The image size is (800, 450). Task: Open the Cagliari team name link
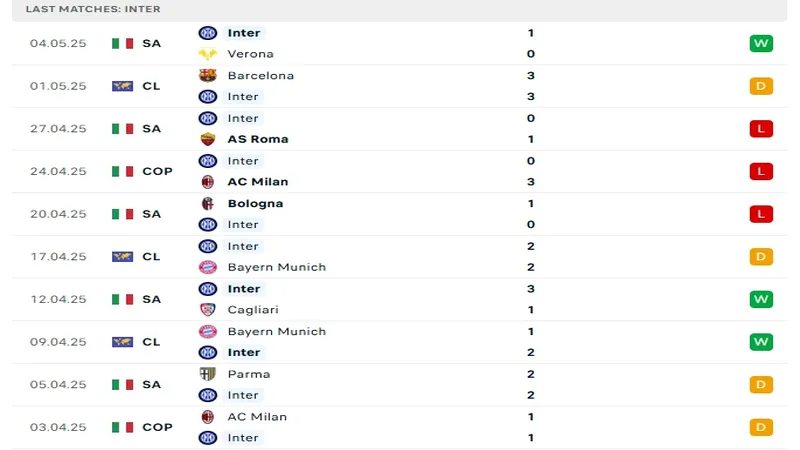253,310
